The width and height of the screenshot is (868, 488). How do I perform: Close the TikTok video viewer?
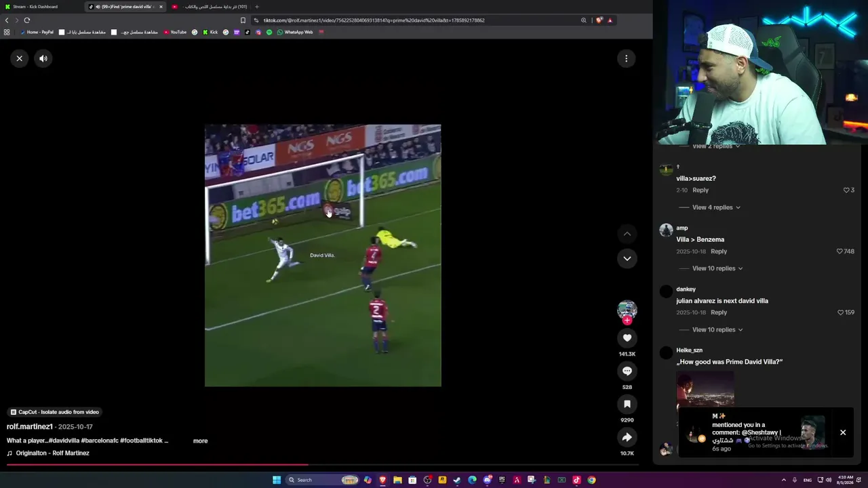(19, 58)
